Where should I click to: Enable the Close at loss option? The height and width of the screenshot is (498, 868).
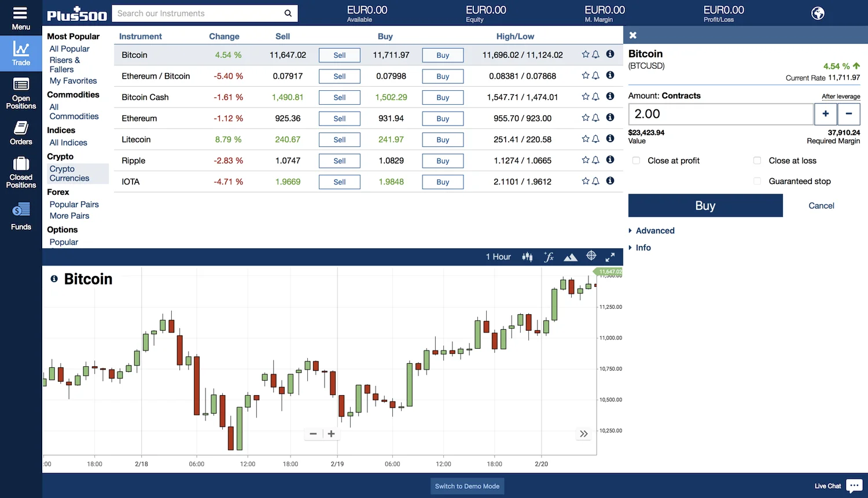point(757,160)
